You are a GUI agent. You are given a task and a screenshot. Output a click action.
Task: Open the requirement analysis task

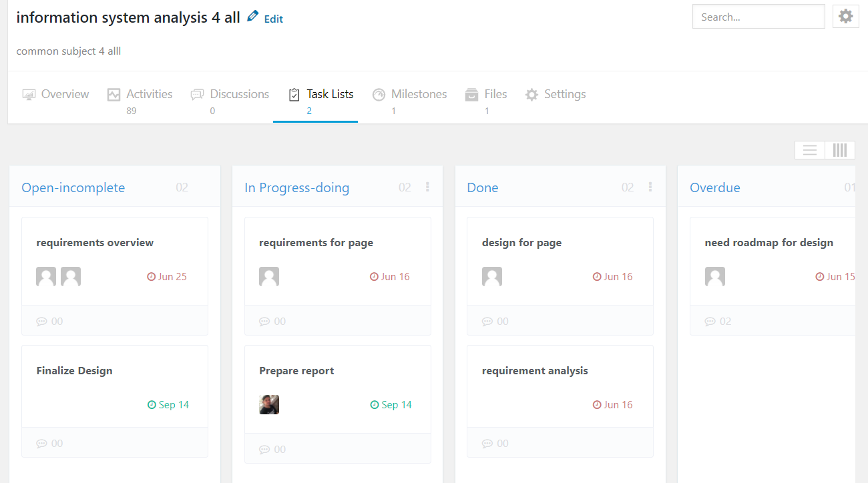[x=535, y=371]
